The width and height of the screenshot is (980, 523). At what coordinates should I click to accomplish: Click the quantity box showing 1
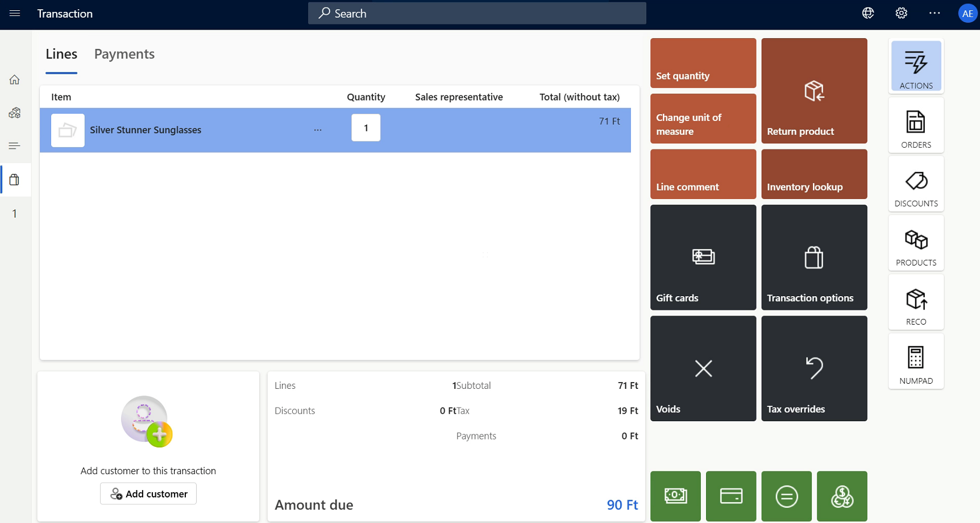click(x=366, y=128)
